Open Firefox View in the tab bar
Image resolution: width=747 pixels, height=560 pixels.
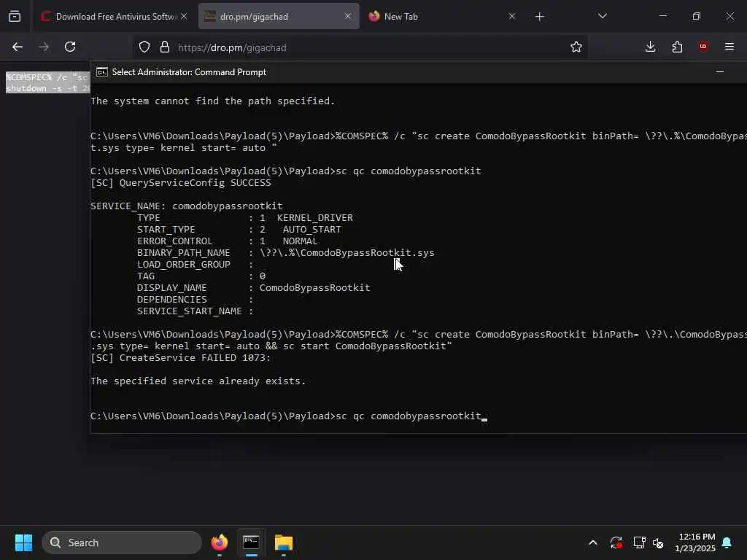click(x=15, y=17)
